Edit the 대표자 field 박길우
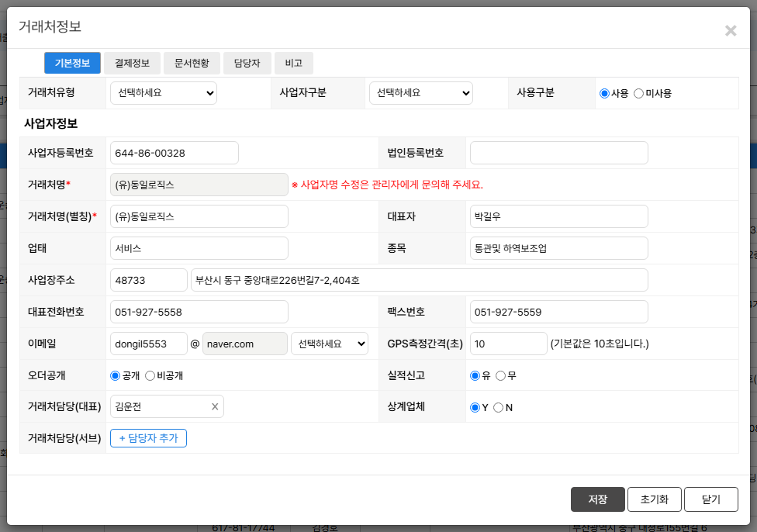This screenshot has width=757, height=532. 559,217
